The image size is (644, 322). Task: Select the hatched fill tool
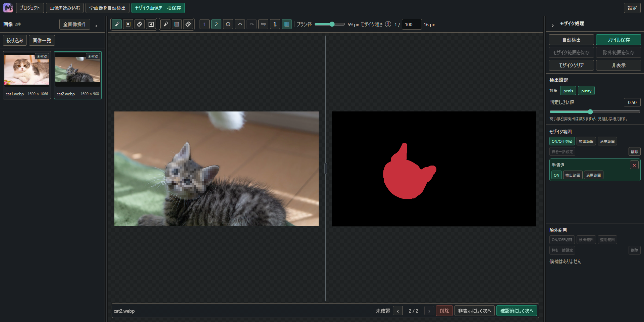[177, 24]
